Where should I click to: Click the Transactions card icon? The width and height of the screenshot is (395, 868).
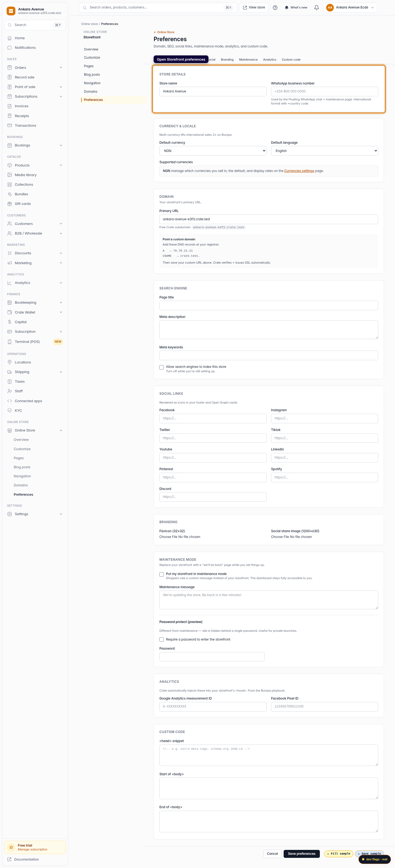(9, 126)
